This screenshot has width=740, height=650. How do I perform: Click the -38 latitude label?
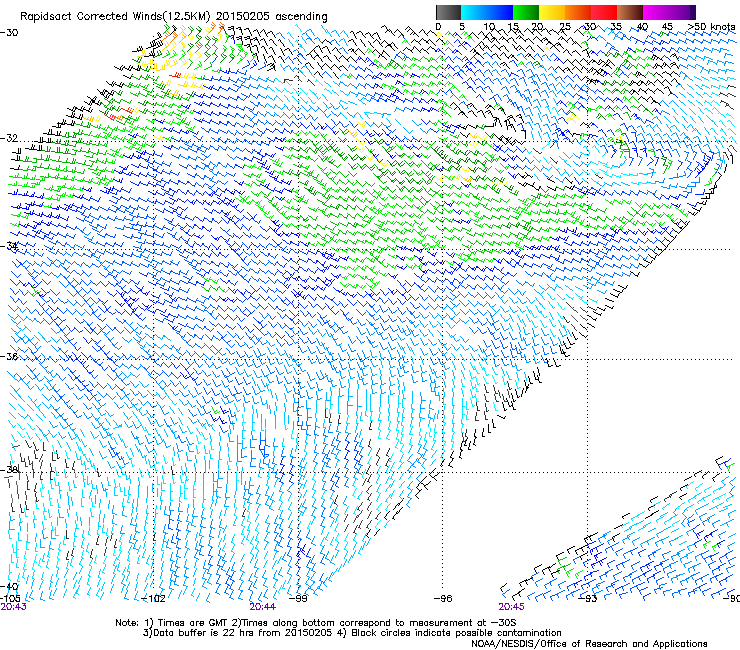coord(9,470)
